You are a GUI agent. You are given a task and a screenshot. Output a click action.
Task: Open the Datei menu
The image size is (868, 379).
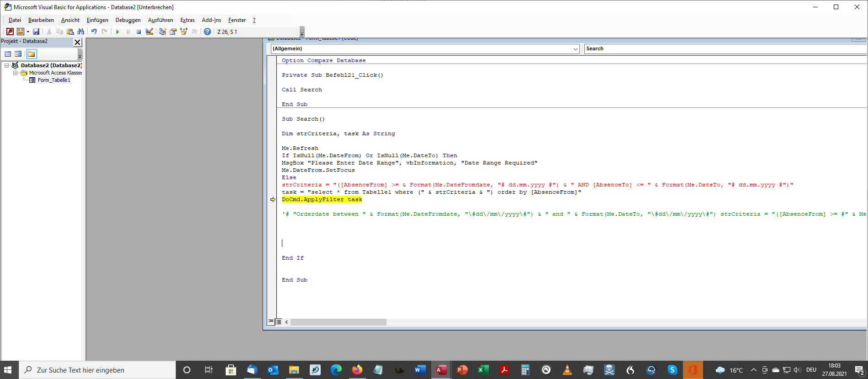pyautogui.click(x=15, y=20)
